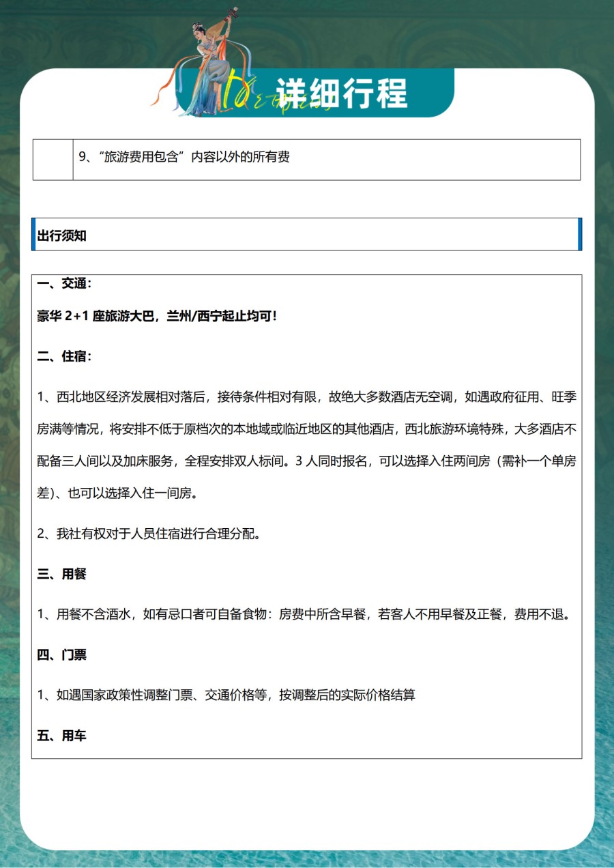Select the heading 一、交通
The height and width of the screenshot is (868, 614).
(65, 283)
